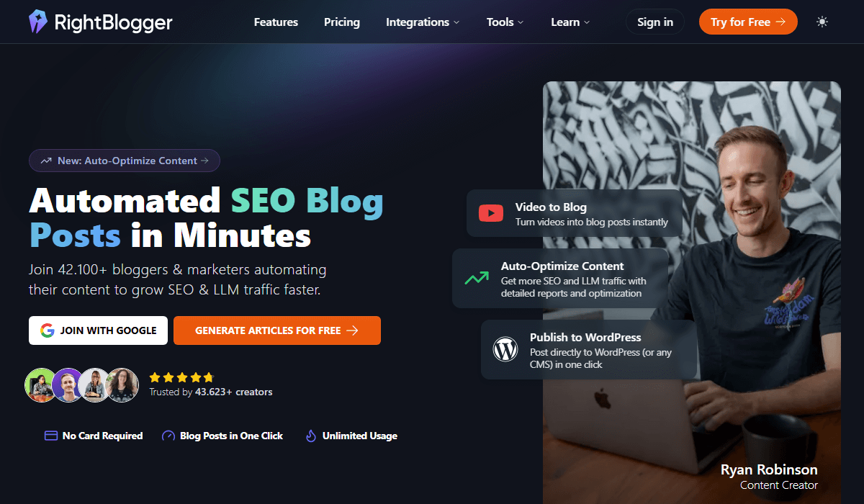Expand the Learn dropdown menu

[x=570, y=22]
